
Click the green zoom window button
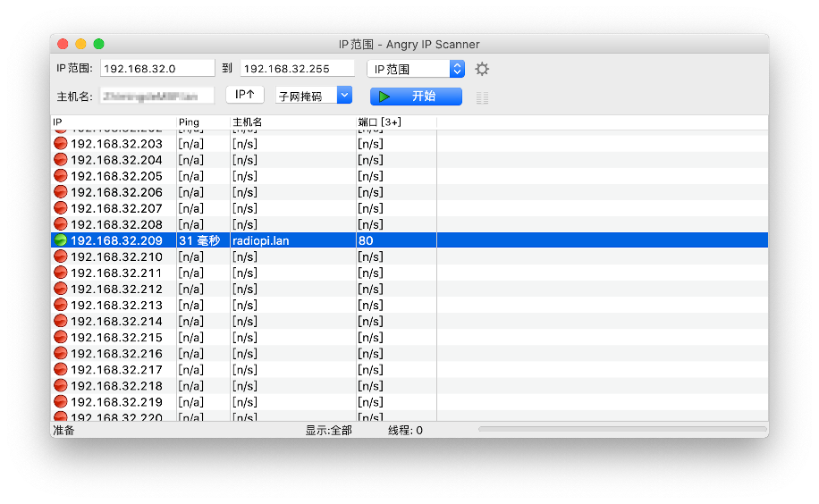click(x=98, y=44)
